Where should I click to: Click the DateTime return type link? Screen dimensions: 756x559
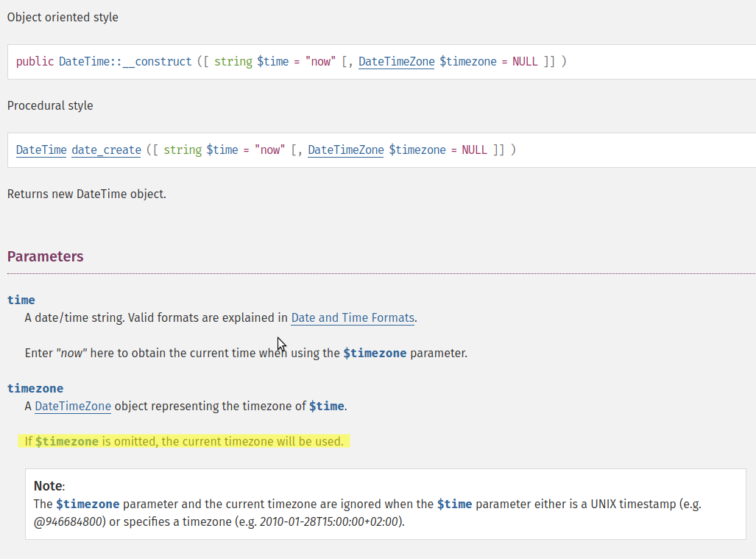pos(40,150)
